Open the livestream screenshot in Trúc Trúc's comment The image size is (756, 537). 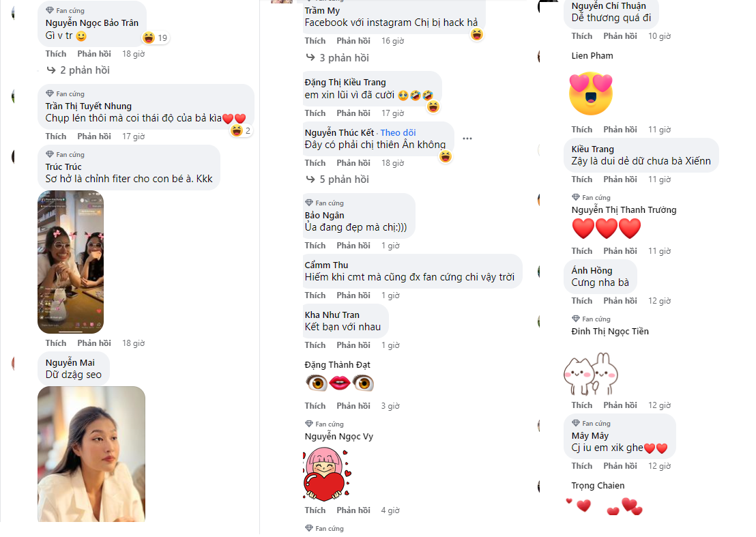pos(71,262)
